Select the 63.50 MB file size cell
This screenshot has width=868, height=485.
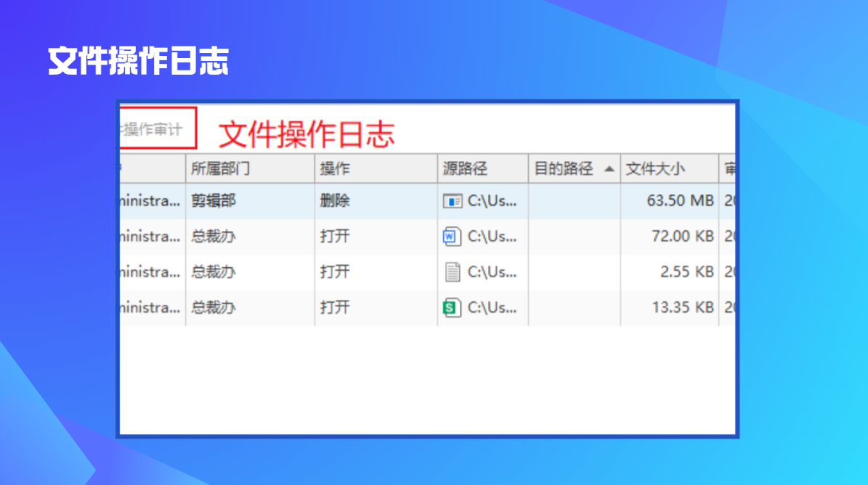click(680, 201)
